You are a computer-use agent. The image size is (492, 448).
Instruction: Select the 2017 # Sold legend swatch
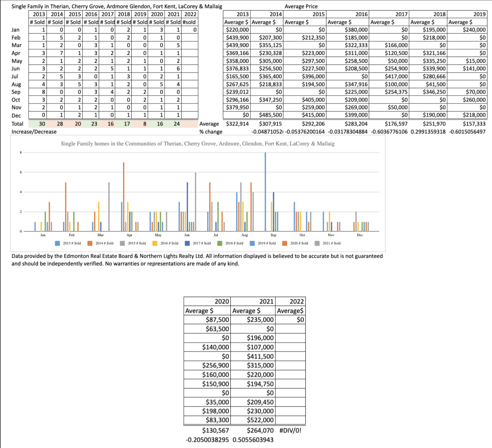point(187,243)
